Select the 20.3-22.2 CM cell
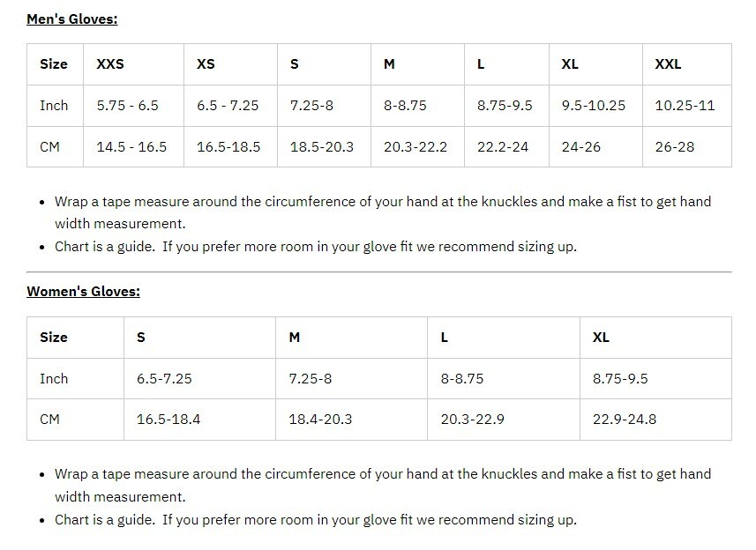Image resolution: width=756 pixels, height=550 pixels. point(415,147)
